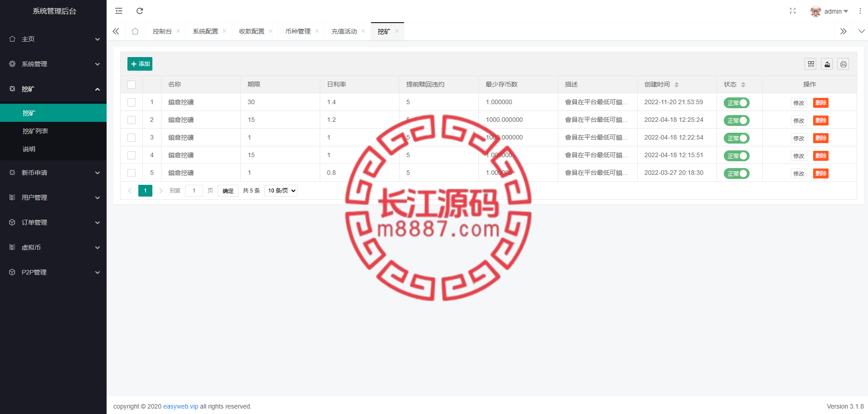Focus the page number jump input field
The height and width of the screenshot is (414, 868).
click(194, 191)
